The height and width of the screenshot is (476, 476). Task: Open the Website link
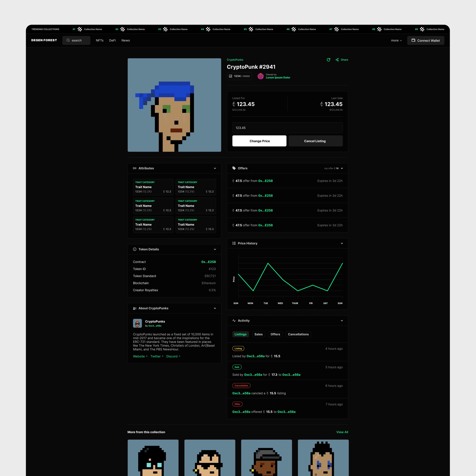click(140, 357)
